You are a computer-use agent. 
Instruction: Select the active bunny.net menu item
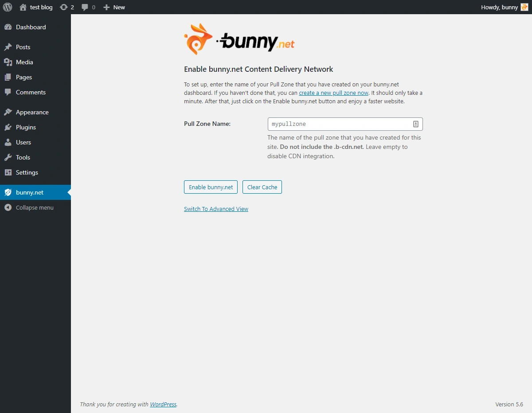click(x=35, y=192)
